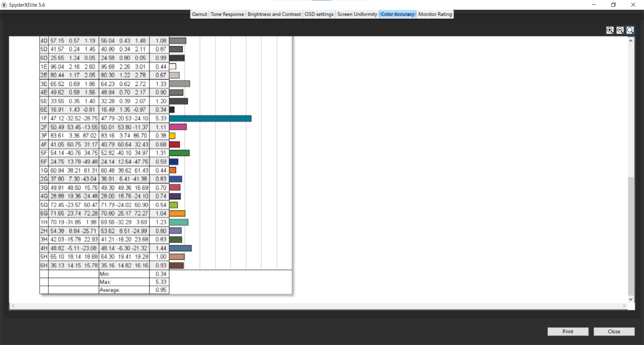Image resolution: width=644 pixels, height=345 pixels.
Task: Click the vertical scrollbar down arrow
Action: point(631,299)
